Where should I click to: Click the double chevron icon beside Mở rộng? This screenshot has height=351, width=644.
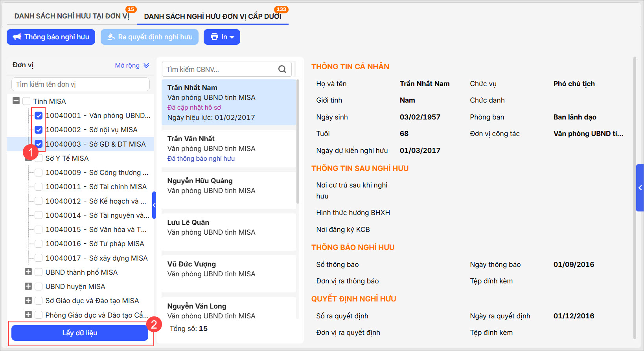pyautogui.click(x=146, y=66)
